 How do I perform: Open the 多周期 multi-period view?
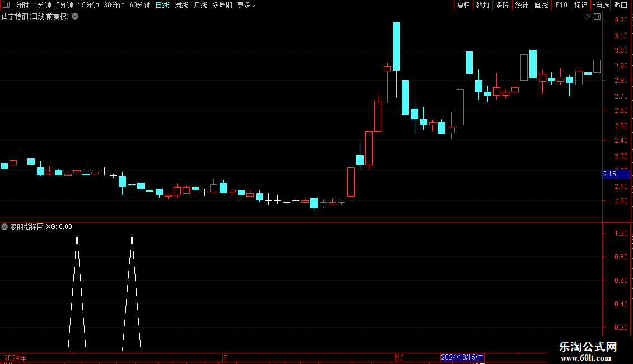point(222,5)
